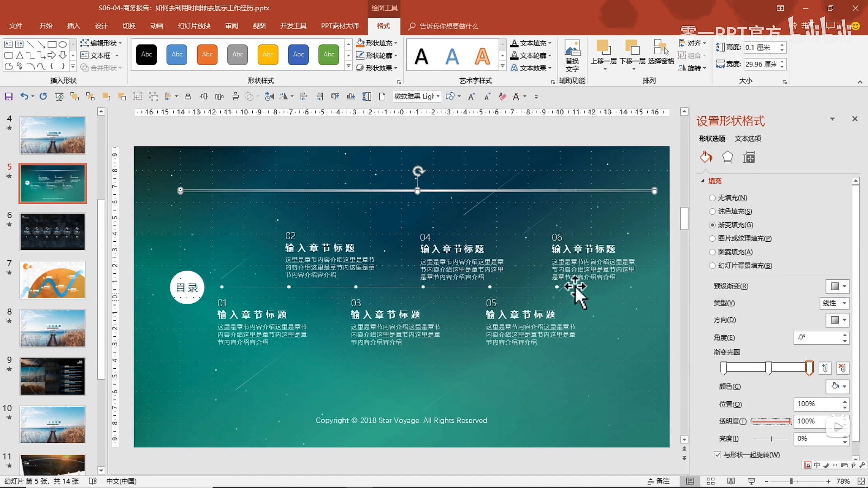The width and height of the screenshot is (868, 488).
Task: Open the 视图 (View) ribbon tab
Action: tap(259, 26)
